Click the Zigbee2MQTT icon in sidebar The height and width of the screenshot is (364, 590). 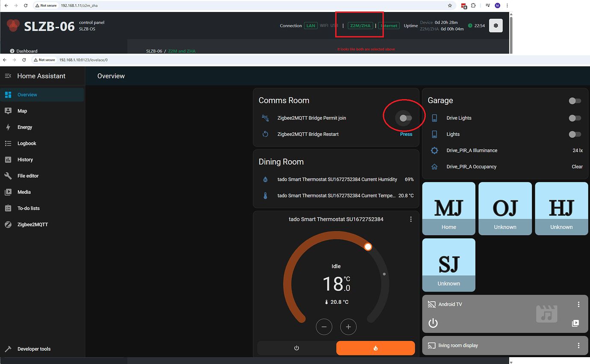point(8,225)
